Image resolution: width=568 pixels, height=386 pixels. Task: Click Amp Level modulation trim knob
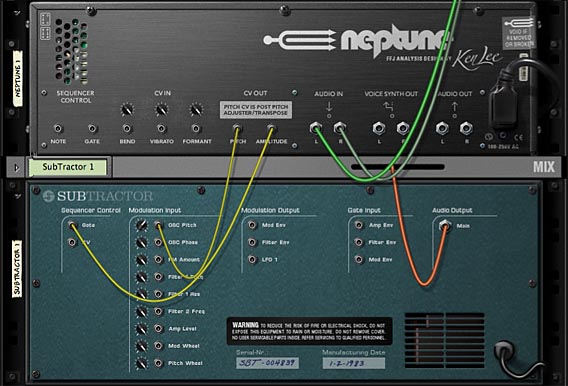pos(142,329)
